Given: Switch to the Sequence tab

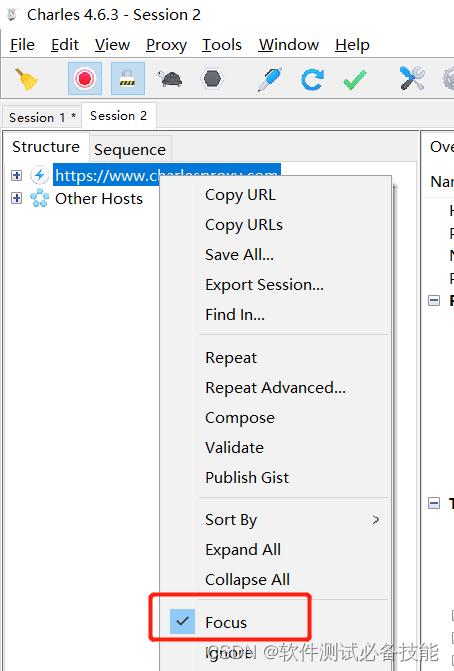Looking at the screenshot, I should 130,149.
